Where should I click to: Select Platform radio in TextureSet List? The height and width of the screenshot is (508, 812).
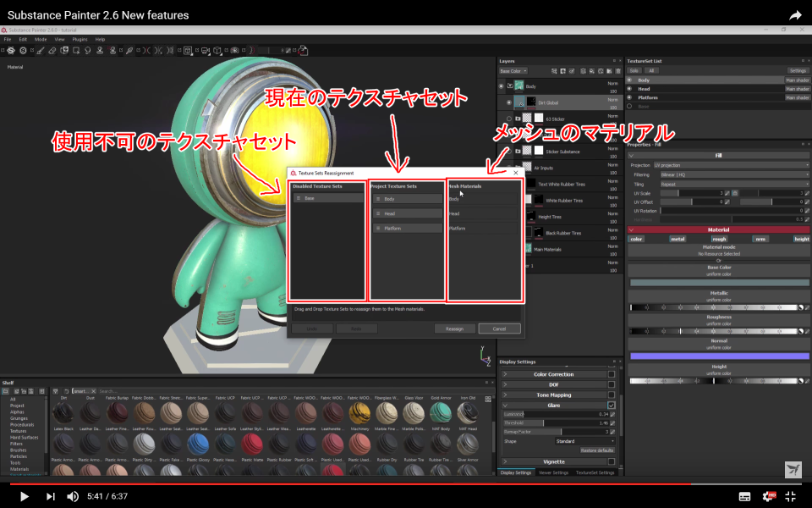pyautogui.click(x=629, y=97)
